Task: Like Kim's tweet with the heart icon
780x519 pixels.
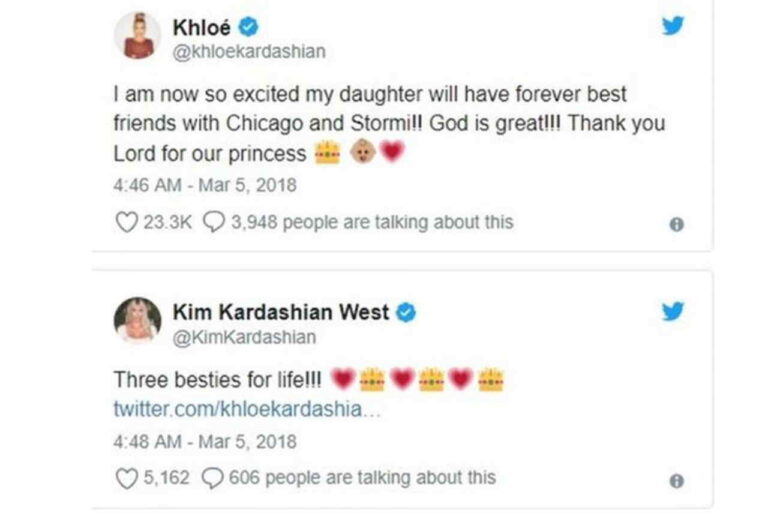Action: tap(127, 478)
